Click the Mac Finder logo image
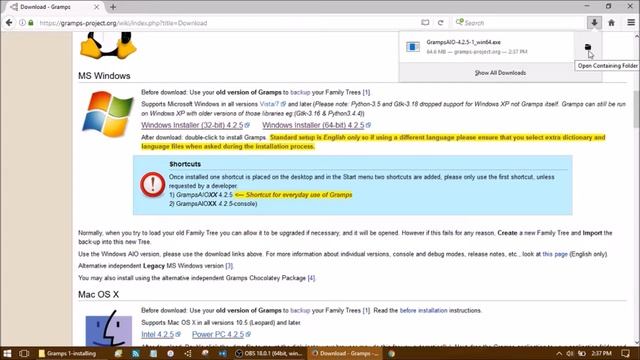Image resolution: width=640 pixels, height=360 pixels. [x=109, y=328]
